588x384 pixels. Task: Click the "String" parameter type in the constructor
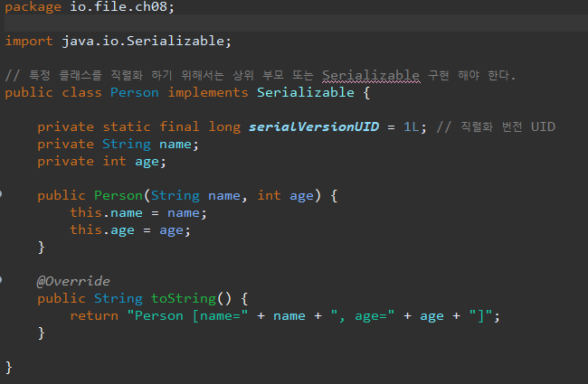tap(175, 195)
